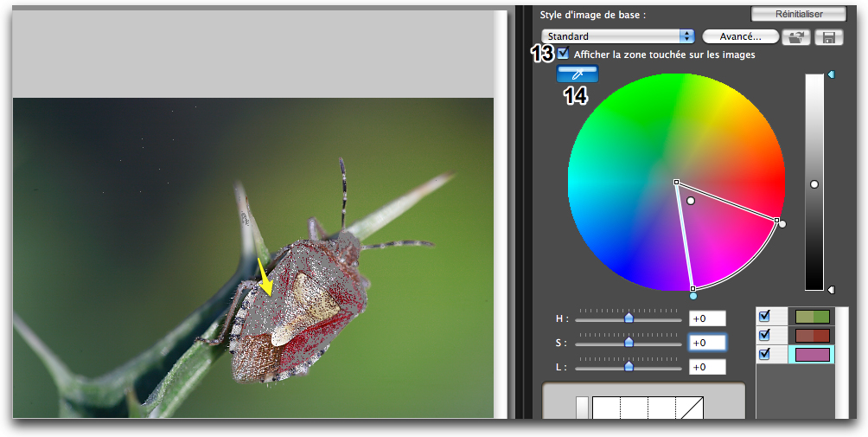Select the magenta color adjustment swatch
This screenshot has width=868, height=437.
click(x=812, y=355)
